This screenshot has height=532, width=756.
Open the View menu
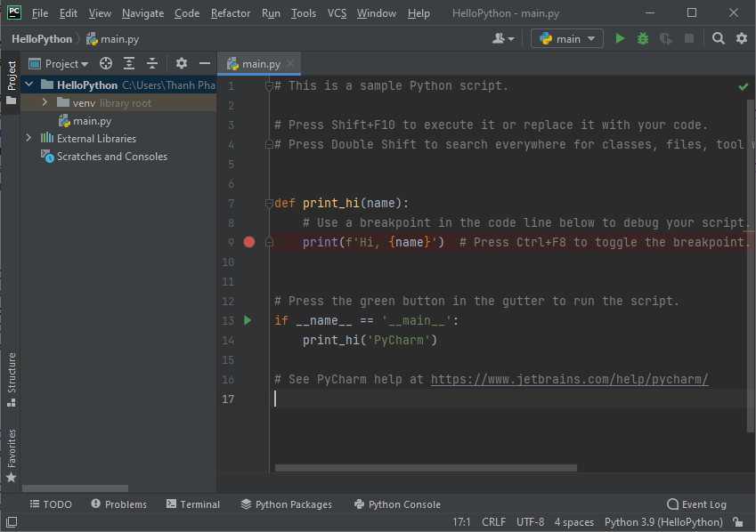[100, 13]
